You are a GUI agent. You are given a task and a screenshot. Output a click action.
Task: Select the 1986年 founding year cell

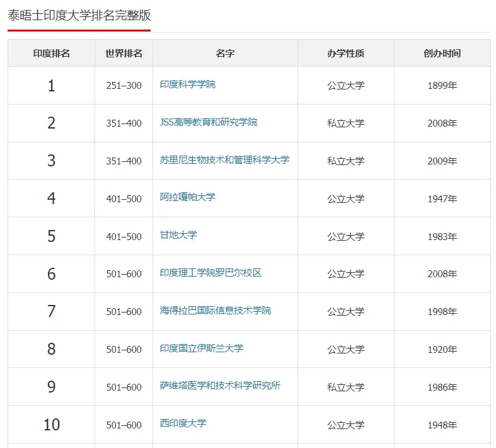(442, 388)
